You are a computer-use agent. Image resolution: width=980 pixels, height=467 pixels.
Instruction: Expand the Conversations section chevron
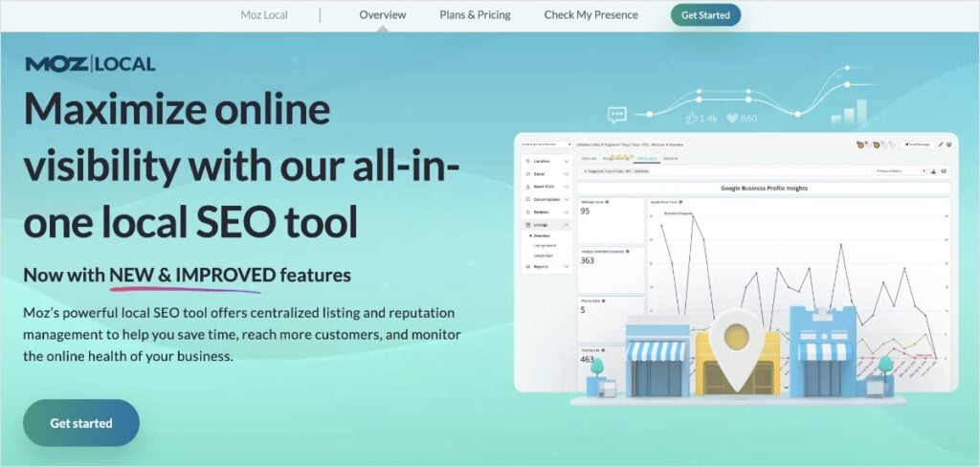567,199
